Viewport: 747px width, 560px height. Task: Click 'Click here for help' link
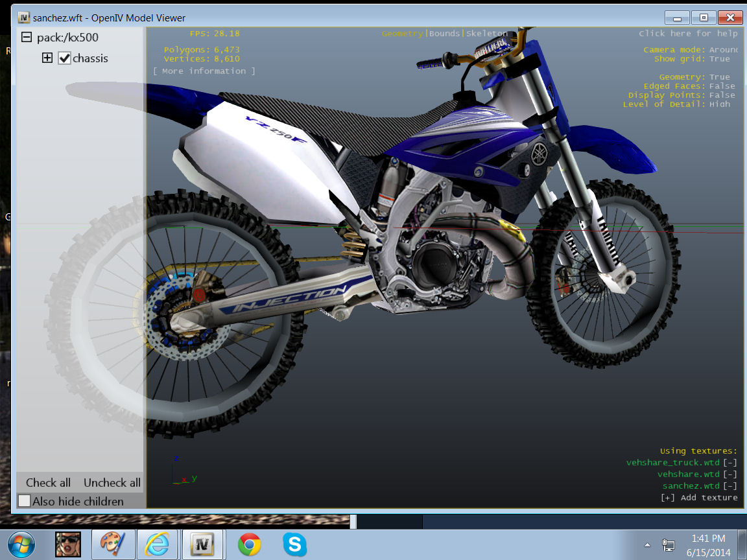(x=688, y=33)
